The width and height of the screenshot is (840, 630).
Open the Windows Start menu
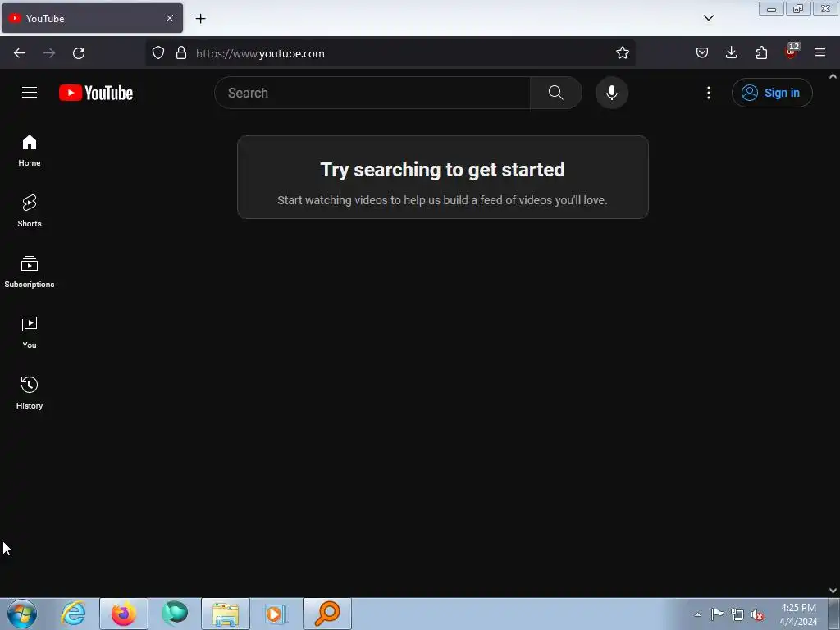(22, 614)
